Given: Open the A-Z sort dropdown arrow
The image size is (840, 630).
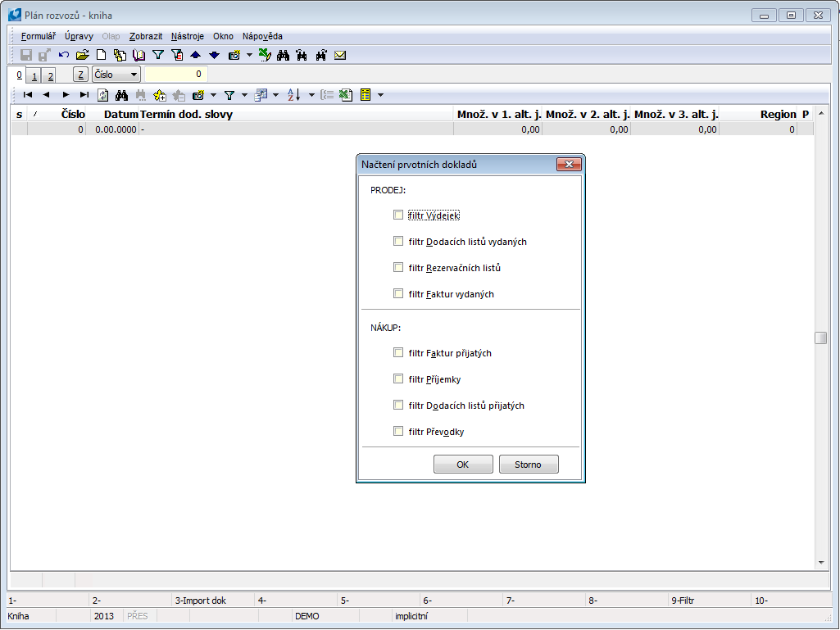Looking at the screenshot, I should point(311,95).
